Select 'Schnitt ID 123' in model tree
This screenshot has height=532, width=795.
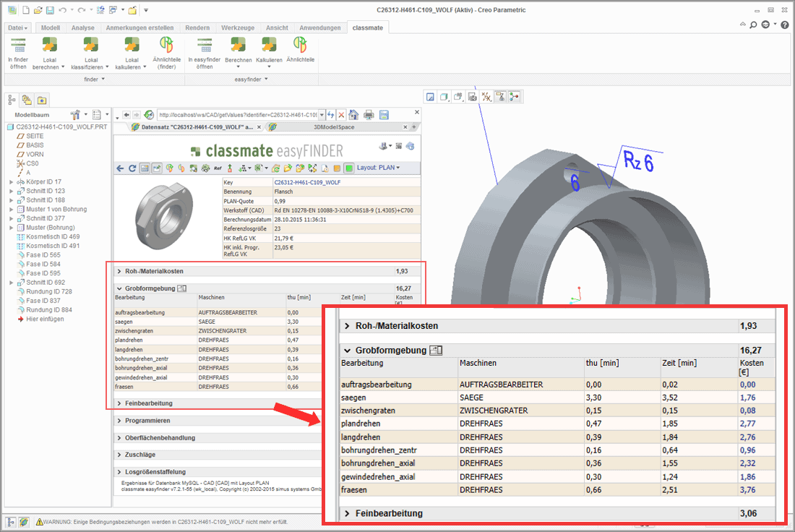point(45,191)
